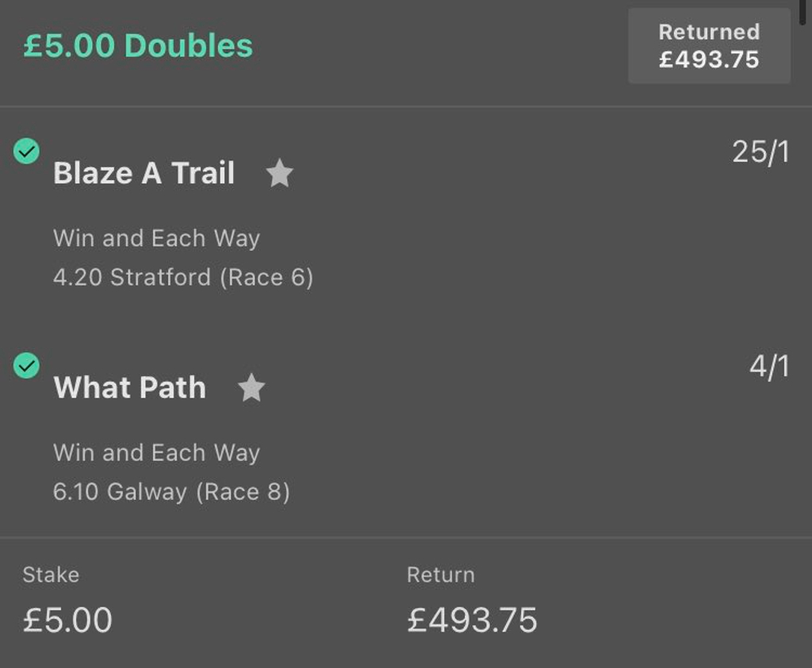Select the £493.75 return amount at bottom
812x668 pixels.
tap(473, 620)
